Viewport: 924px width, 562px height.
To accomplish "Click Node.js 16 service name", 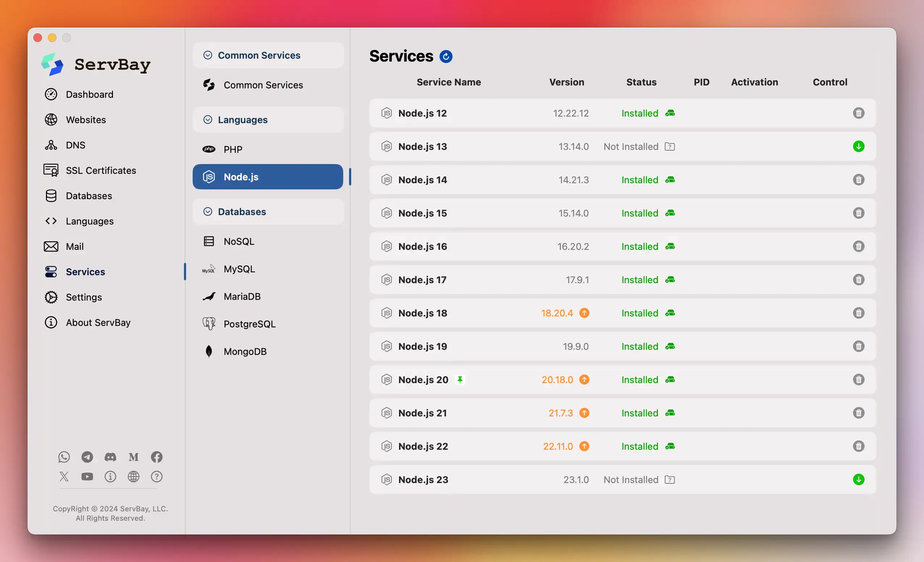I will [x=423, y=247].
